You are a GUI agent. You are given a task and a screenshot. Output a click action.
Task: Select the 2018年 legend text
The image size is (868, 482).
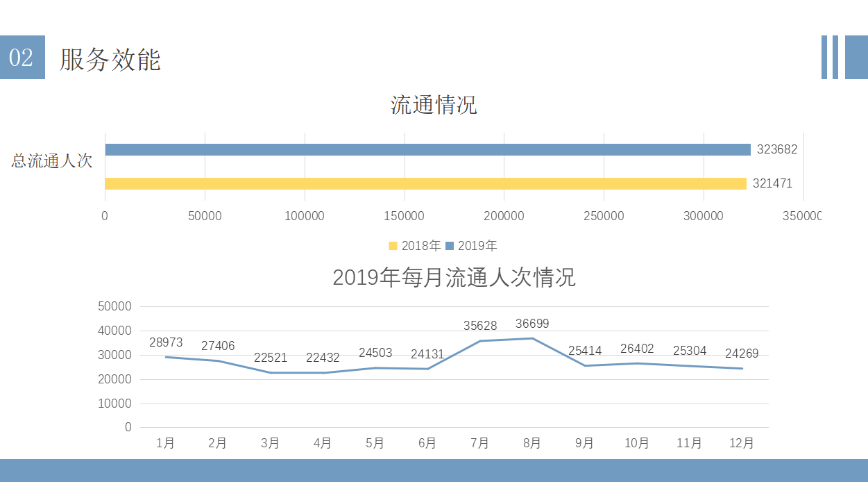click(421, 245)
